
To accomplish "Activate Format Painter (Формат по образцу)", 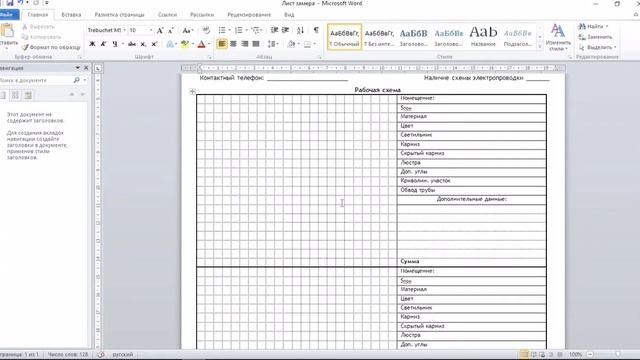I will pos(51,47).
